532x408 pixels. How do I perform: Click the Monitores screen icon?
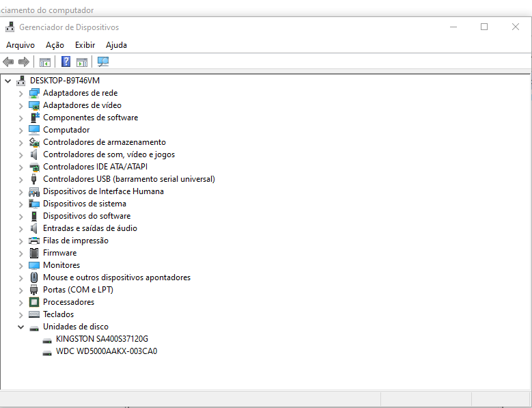click(34, 265)
